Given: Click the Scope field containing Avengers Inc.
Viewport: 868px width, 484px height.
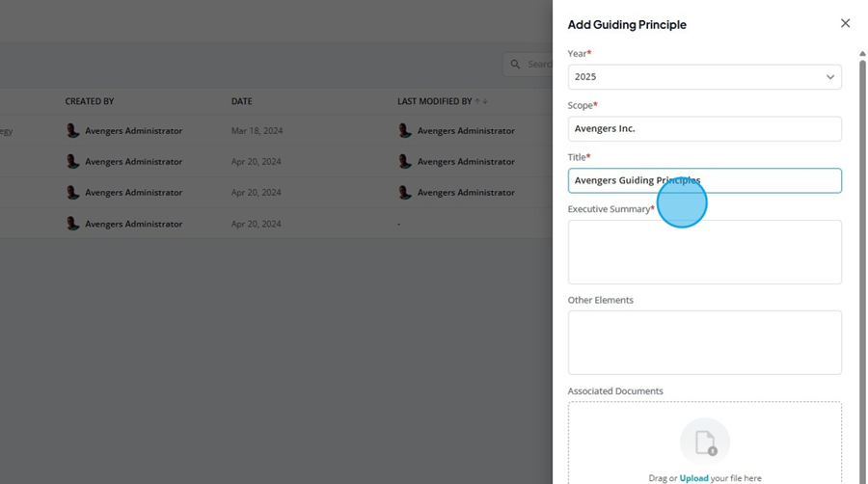Looking at the screenshot, I should coord(704,129).
